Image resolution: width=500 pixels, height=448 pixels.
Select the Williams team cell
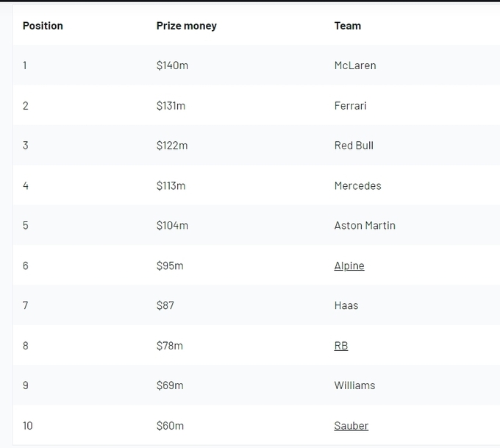pyautogui.click(x=354, y=385)
